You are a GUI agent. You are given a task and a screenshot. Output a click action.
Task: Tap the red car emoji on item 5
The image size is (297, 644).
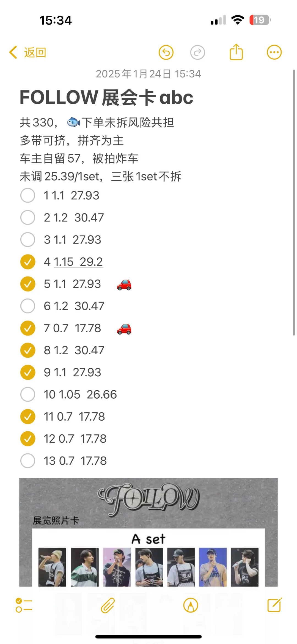click(124, 284)
